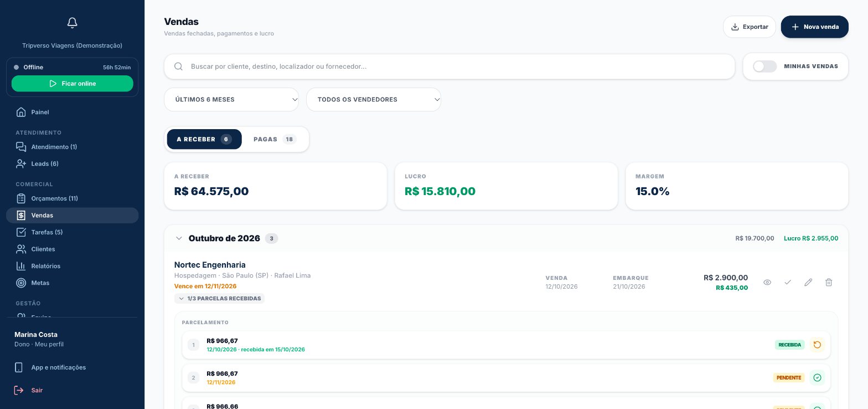Screen dimensions: 868x409
Task: Click the Lucro R$ 2.955,00 group total
Action: coord(811,238)
